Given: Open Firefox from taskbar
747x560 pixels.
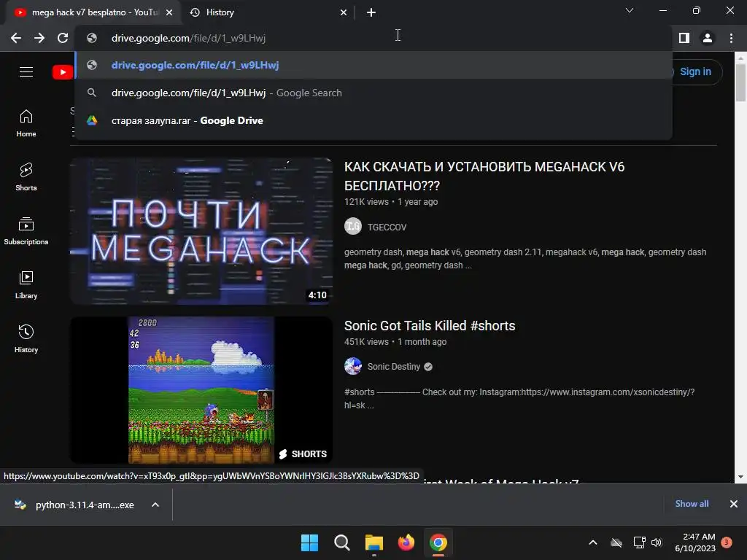Looking at the screenshot, I should (406, 542).
